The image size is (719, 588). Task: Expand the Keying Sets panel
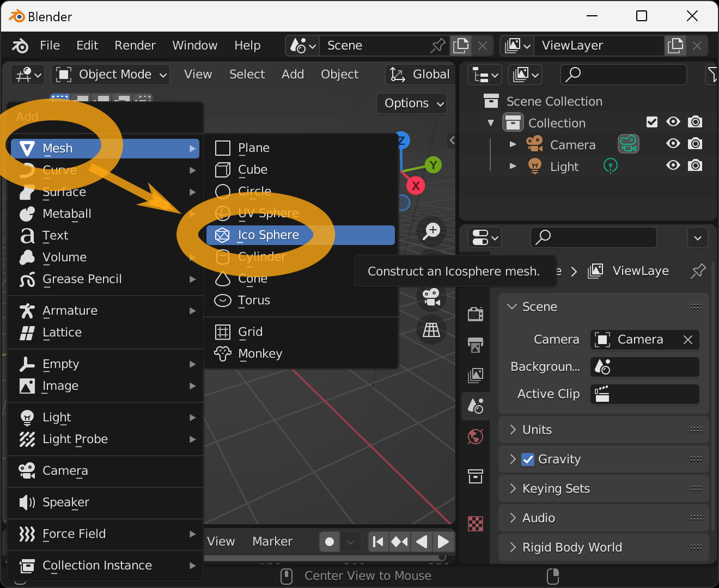604,489
